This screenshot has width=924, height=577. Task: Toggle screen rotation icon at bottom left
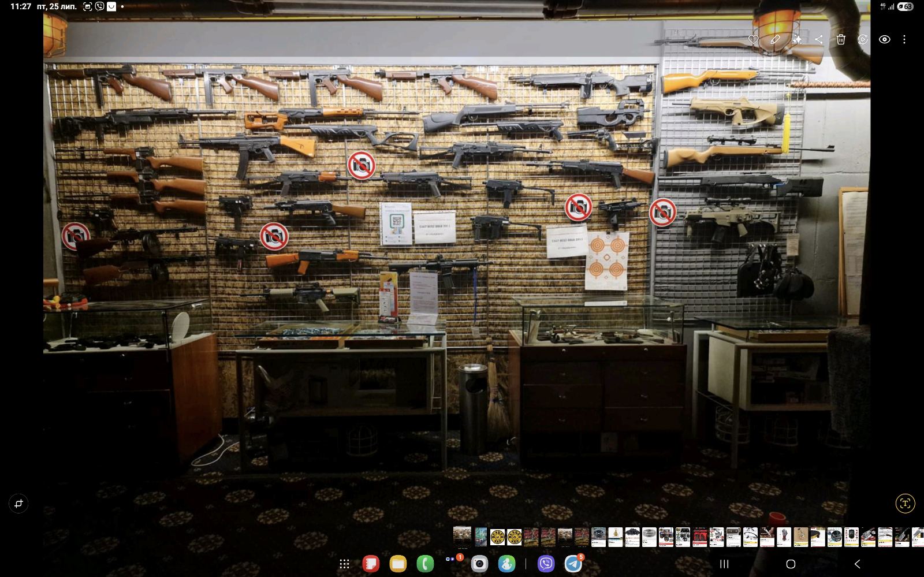click(18, 503)
